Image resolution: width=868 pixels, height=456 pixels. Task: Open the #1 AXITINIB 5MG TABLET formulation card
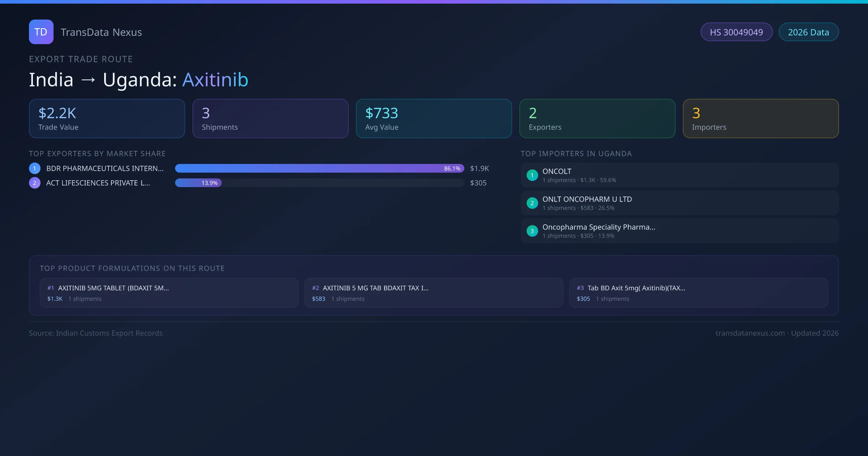coord(169,293)
